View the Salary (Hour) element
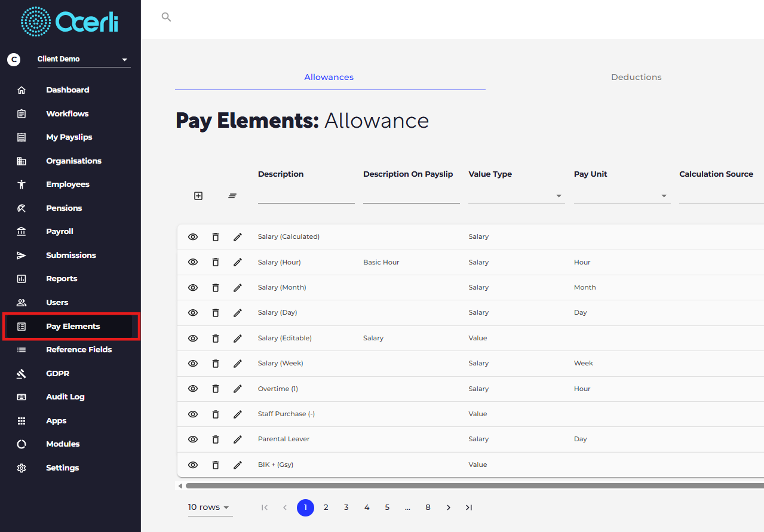 (193, 262)
